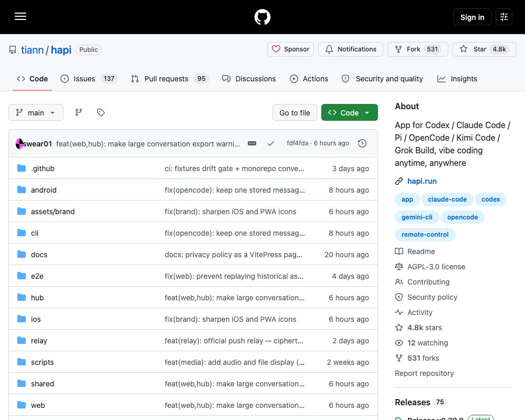The image size is (525, 420).
Task: Click 'feat(relay): official push relay' commit
Action: 234,341
